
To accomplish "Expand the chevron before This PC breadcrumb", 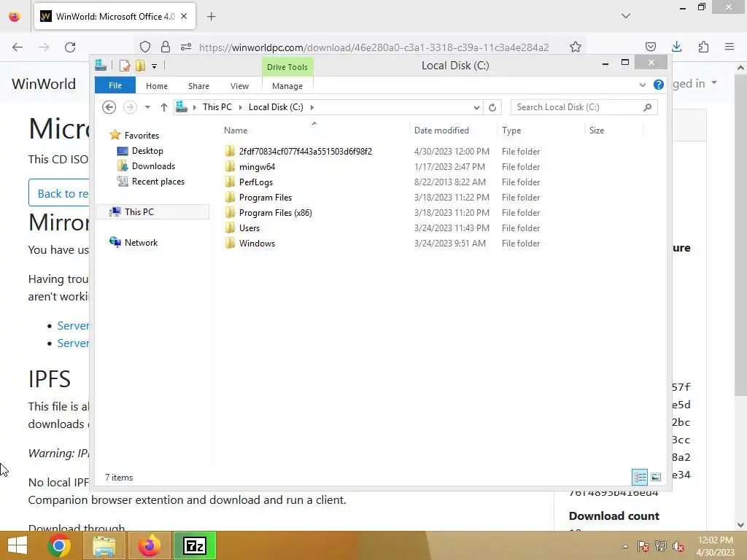I will pos(194,107).
